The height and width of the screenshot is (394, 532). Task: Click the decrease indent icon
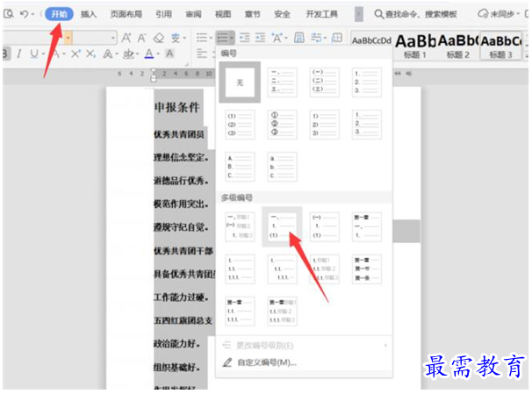tap(244, 38)
